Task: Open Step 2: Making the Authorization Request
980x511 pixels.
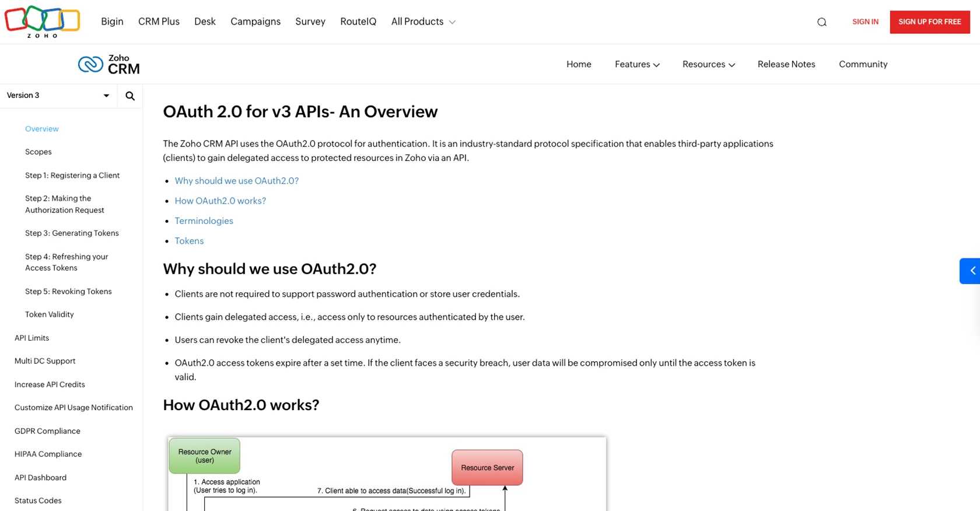Action: [65, 204]
